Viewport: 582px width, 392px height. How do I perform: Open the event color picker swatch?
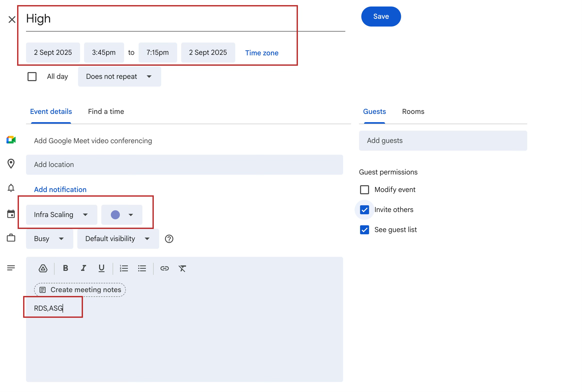[x=122, y=215]
